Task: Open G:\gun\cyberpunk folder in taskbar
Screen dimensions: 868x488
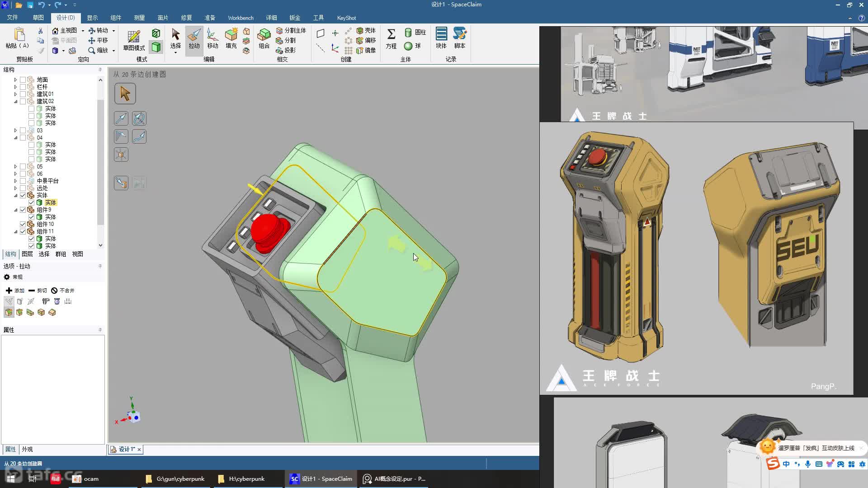Action: [175, 479]
